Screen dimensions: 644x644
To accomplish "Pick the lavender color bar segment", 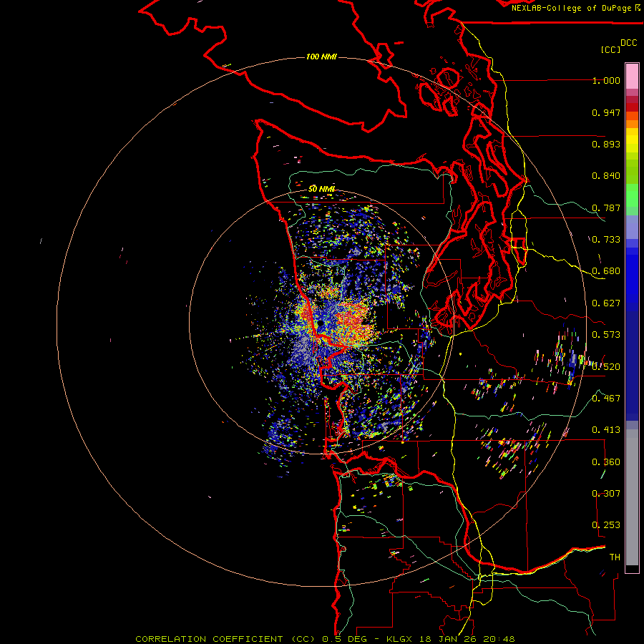I will tap(632, 227).
